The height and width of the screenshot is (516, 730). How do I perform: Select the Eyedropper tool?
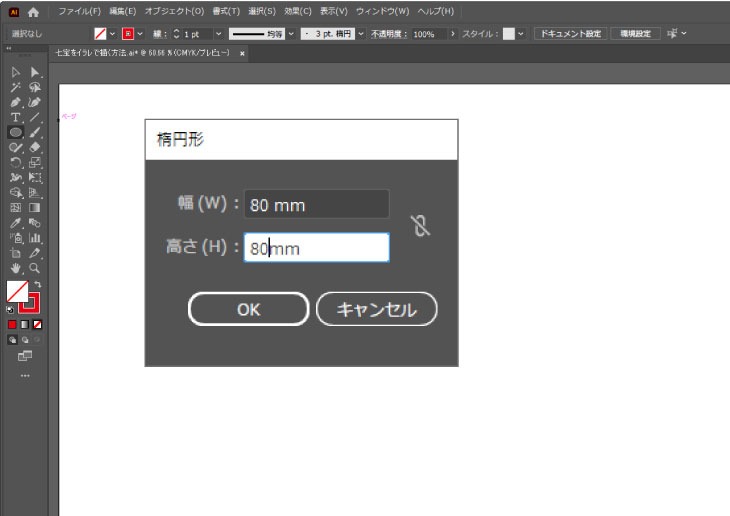click(15, 223)
